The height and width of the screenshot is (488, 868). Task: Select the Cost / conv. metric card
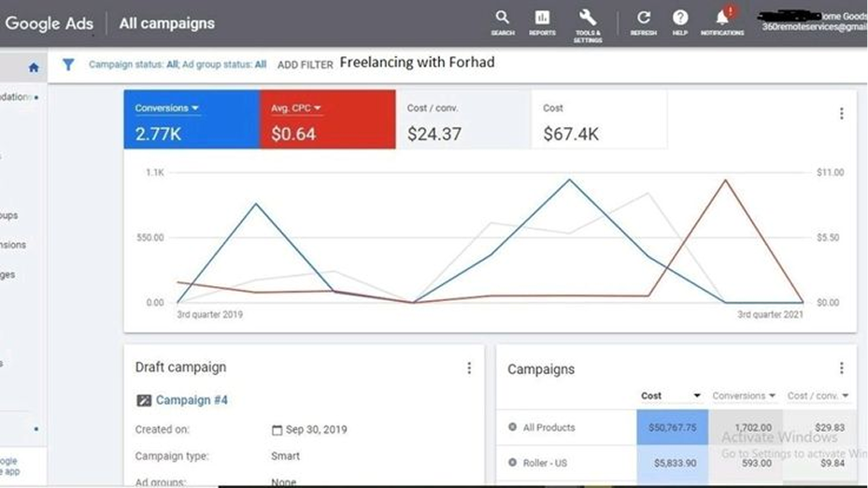(462, 121)
